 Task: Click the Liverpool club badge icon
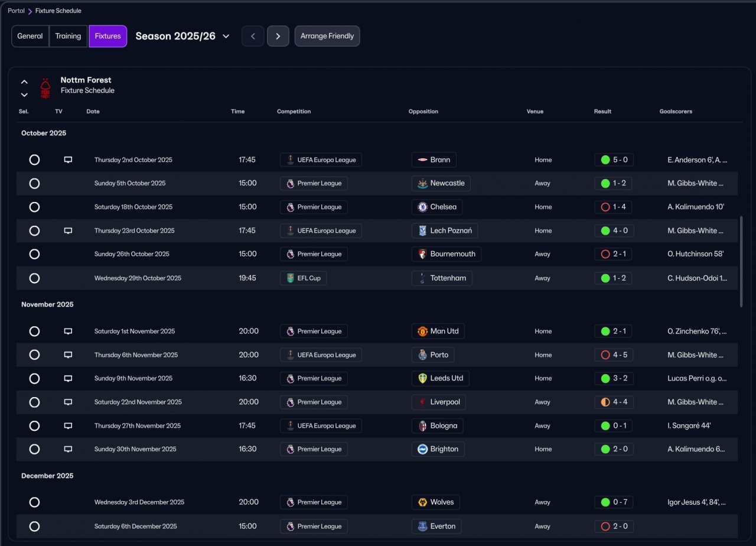click(422, 402)
